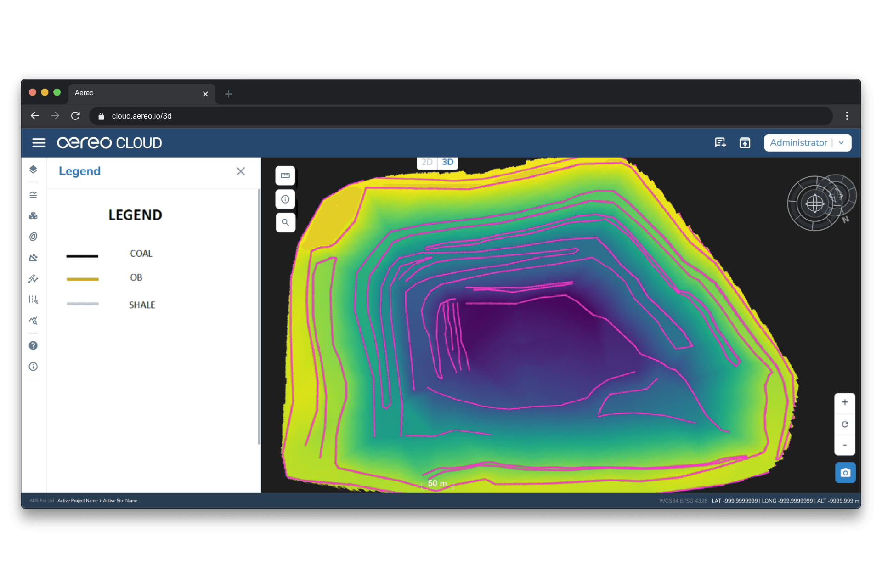Viewport: 882px width, 588px height.
Task: Click the help question mark icon
Action: pyautogui.click(x=33, y=345)
